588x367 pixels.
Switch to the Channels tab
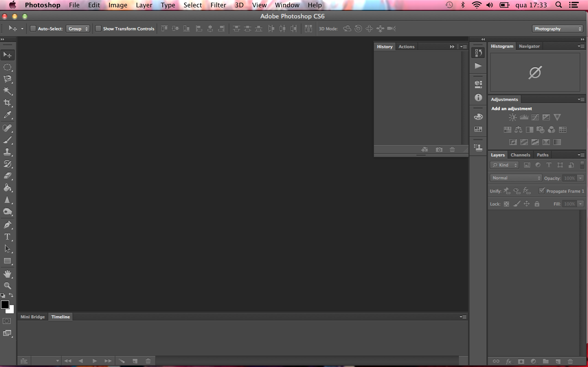pos(520,154)
